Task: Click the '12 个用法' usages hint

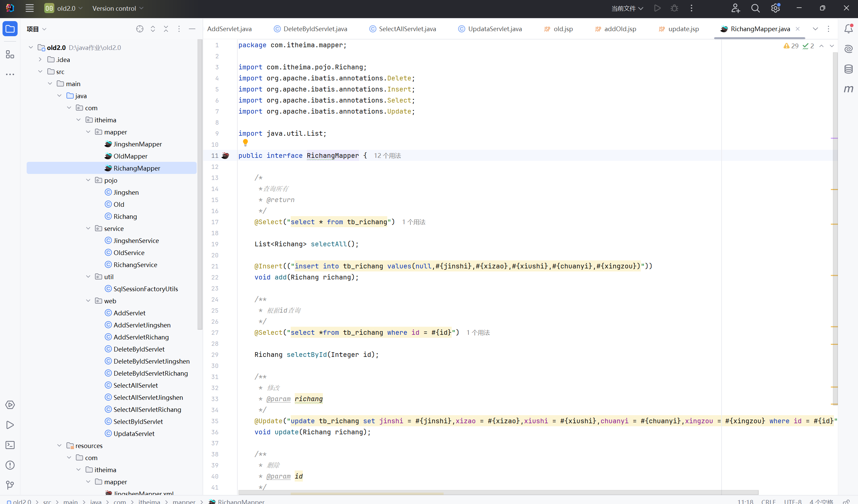Action: [x=387, y=155]
